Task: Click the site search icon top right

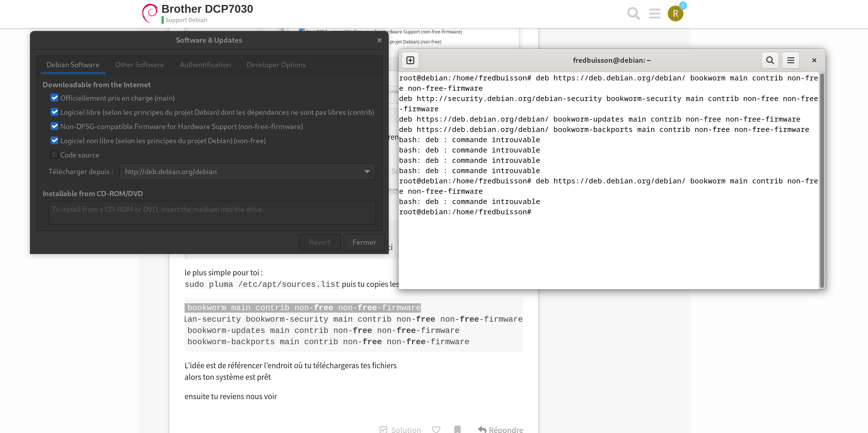Action: pos(633,14)
